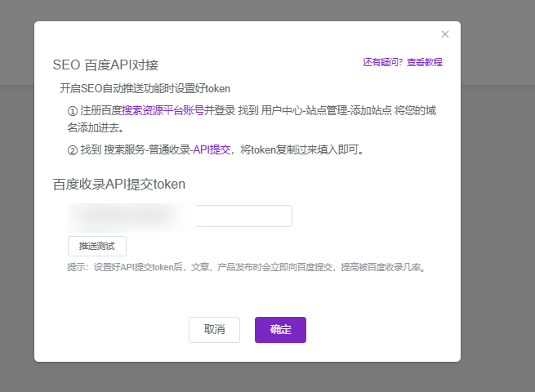Viewport: 535px width, 392px height.
Task: Open the 搜索资源平台账号 link
Action: pos(163,110)
